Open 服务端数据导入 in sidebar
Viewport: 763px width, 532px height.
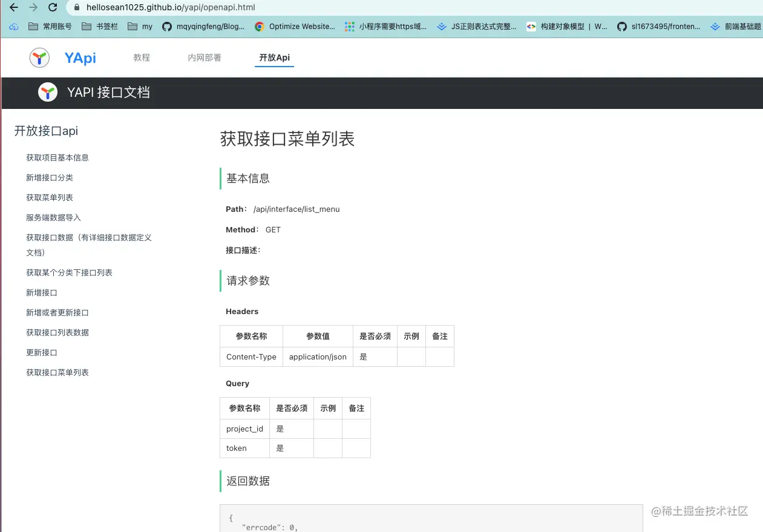[53, 217]
